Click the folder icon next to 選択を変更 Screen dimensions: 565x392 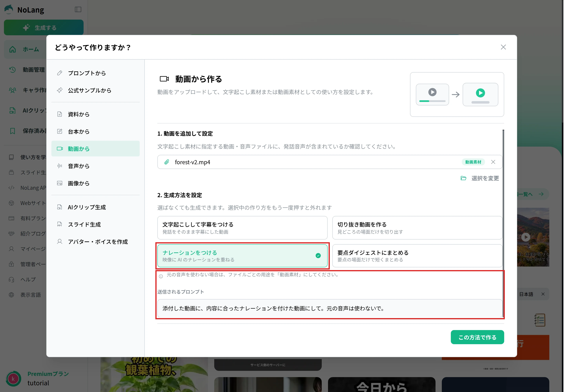click(x=463, y=178)
